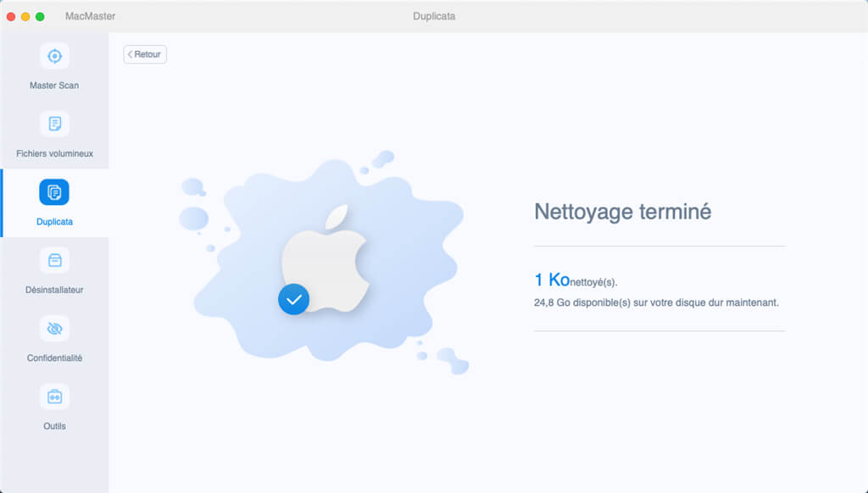Click the 'Duplicata' window title

point(434,16)
